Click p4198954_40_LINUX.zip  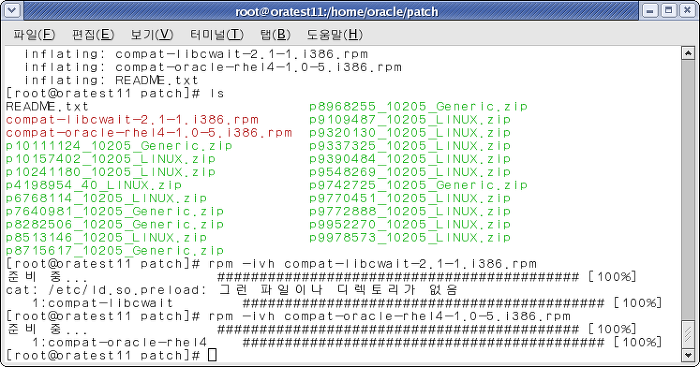[x=94, y=185]
